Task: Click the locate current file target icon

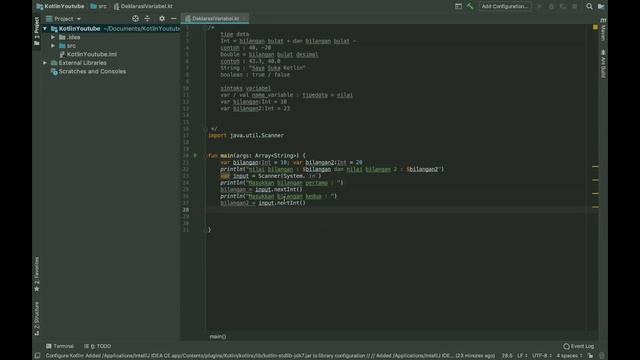Action: pos(135,19)
